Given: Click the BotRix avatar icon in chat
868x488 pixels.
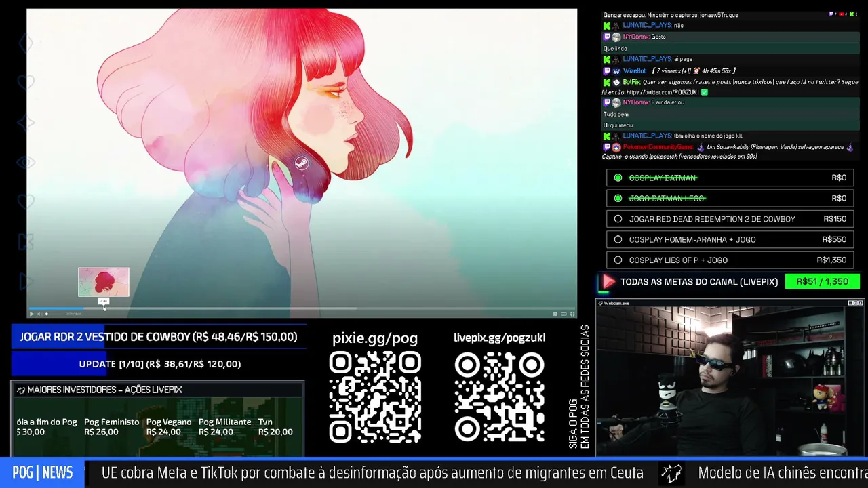Looking at the screenshot, I should point(616,82).
